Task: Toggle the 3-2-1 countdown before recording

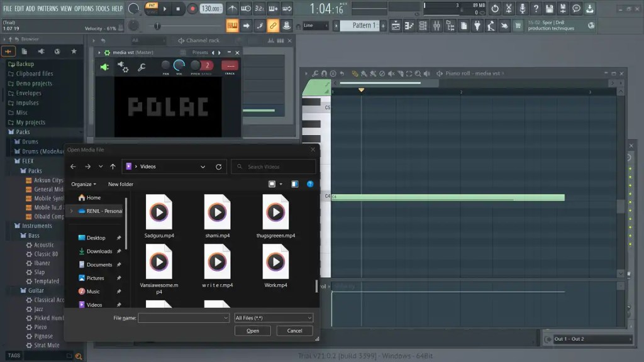Action: (x=259, y=8)
